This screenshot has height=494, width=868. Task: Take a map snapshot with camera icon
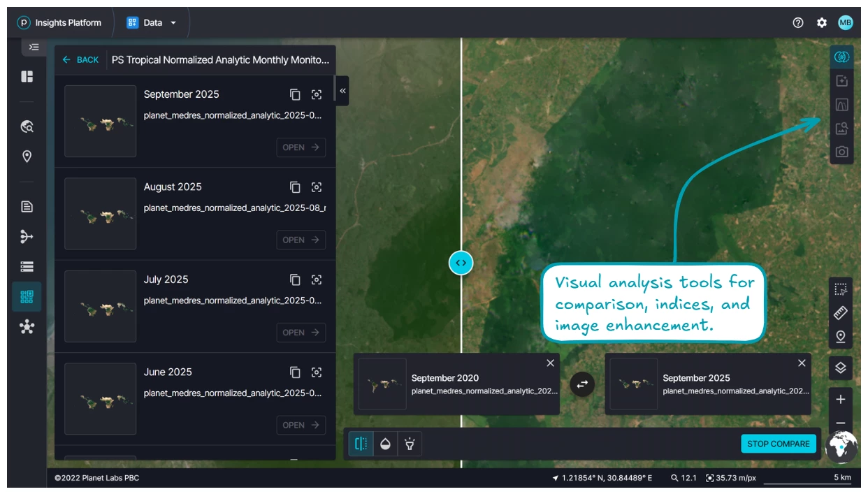point(841,152)
